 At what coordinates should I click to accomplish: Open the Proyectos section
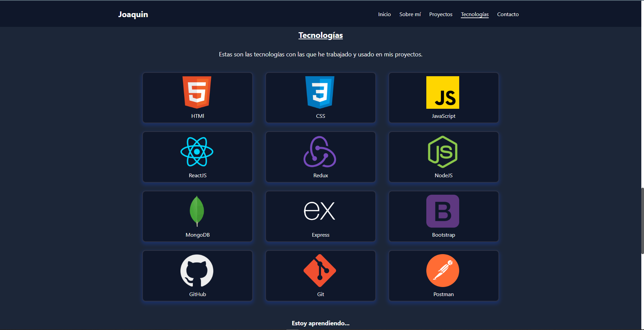[x=440, y=14]
